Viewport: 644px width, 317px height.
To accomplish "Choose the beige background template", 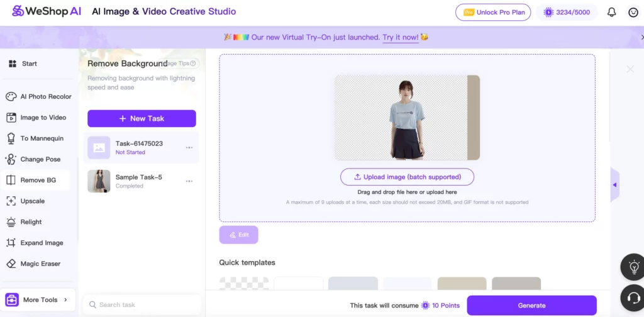I will click(462, 284).
